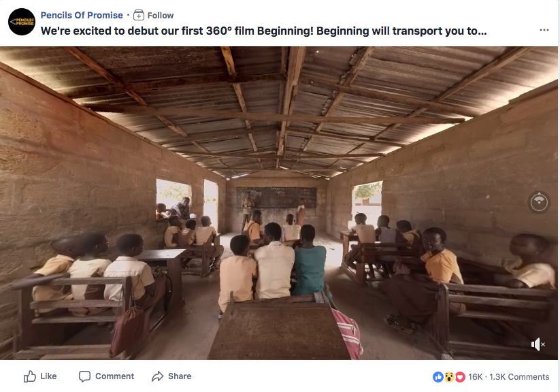The height and width of the screenshot is (392, 560).
Task: Click the Pencils of Promise logo avatar
Action: (x=21, y=21)
